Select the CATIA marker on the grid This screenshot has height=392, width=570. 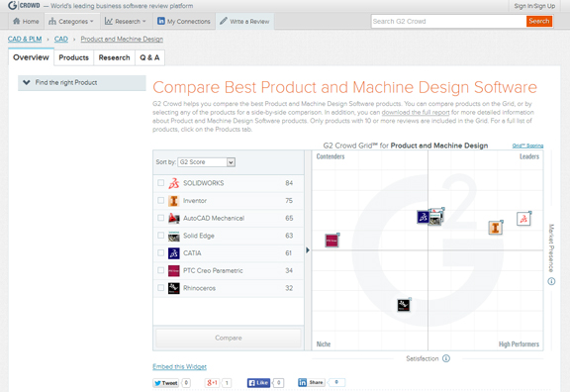click(x=423, y=217)
